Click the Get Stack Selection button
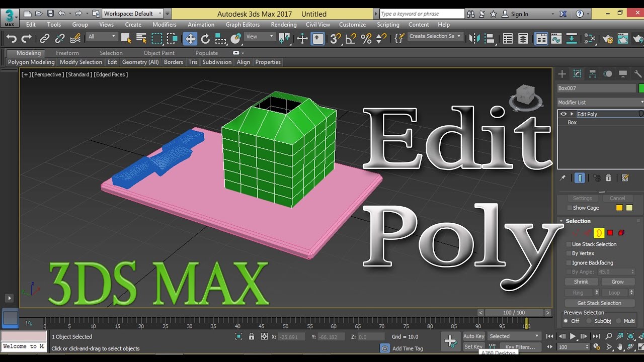Screen dimensions: 644x362 (x=599, y=303)
